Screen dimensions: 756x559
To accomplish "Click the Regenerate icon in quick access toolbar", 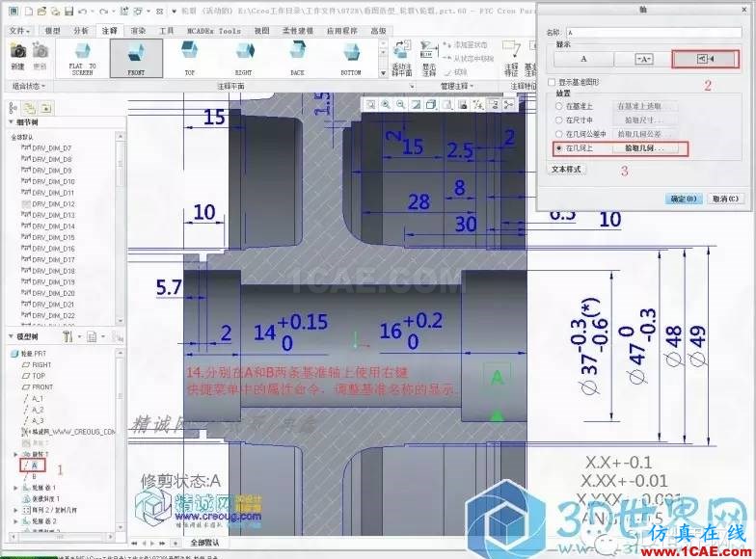I will click(124, 12).
